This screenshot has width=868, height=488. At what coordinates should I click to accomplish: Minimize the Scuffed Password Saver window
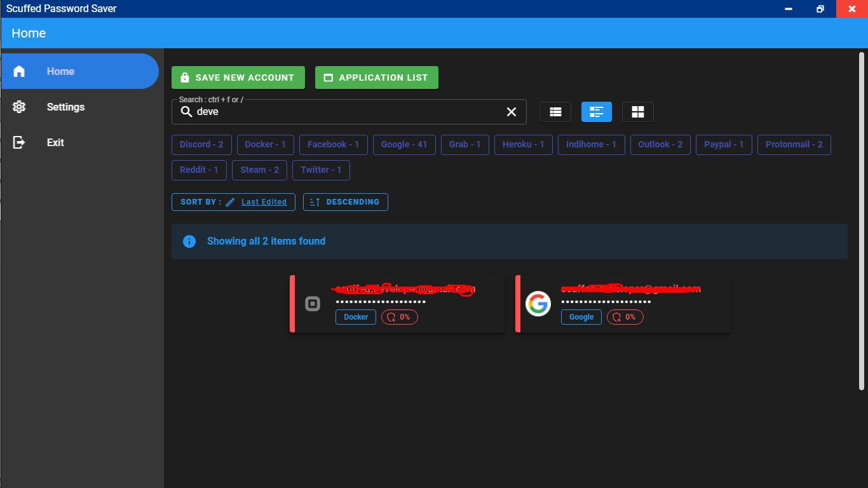[x=789, y=9]
